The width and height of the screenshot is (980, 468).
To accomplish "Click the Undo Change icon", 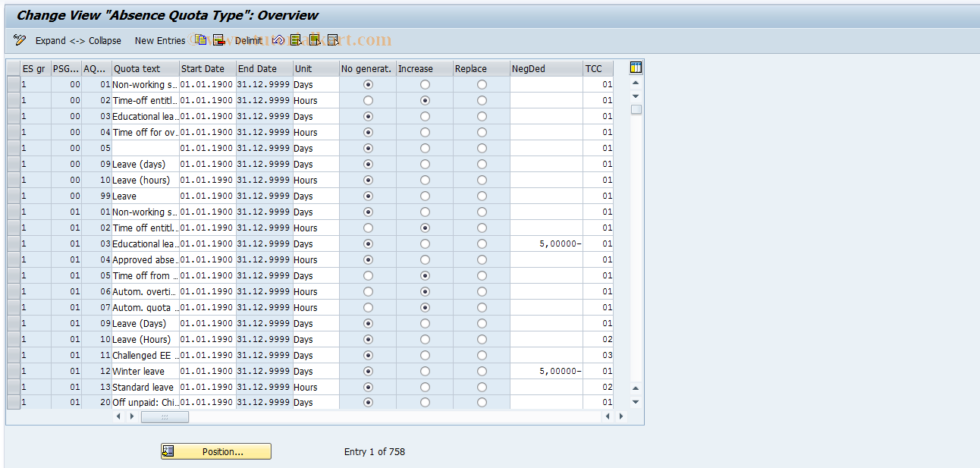I will point(278,40).
